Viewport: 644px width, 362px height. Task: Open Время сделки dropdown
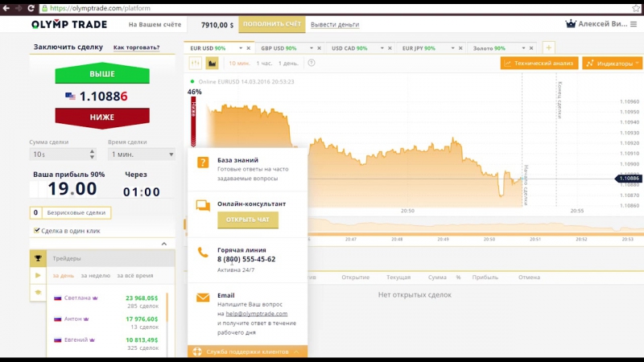[142, 154]
